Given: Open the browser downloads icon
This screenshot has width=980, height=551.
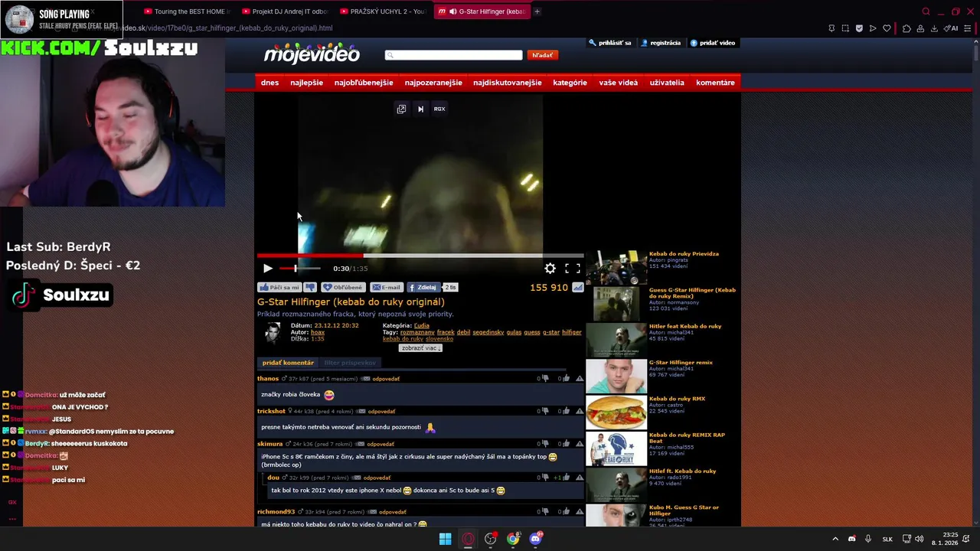Looking at the screenshot, I should click(x=934, y=28).
